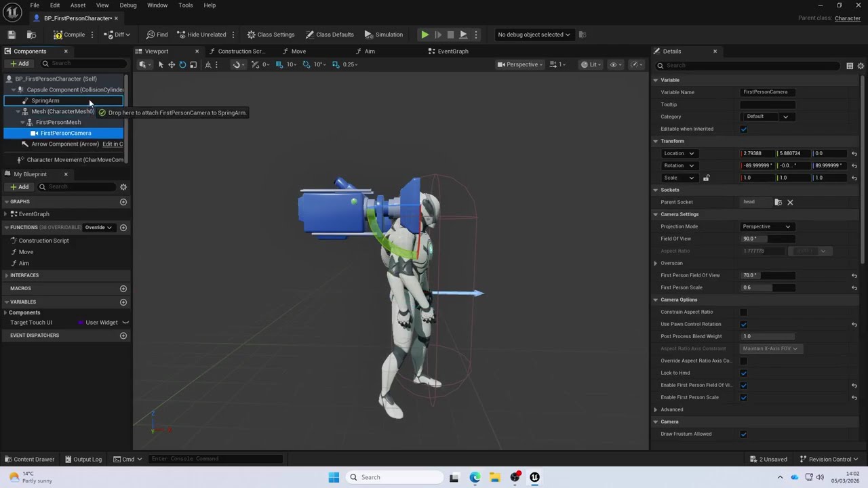Open the Tools menu
This screenshot has height=488, width=868.
185,5
